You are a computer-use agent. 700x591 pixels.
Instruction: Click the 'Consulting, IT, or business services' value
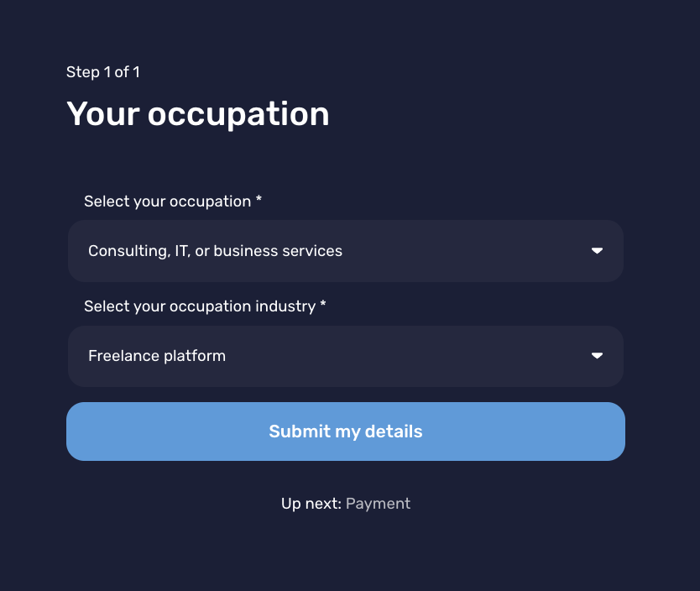tap(215, 251)
